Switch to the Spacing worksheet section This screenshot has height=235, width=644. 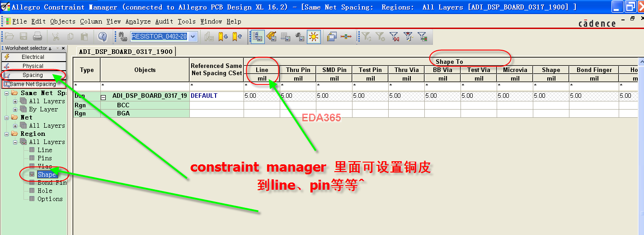33,75
